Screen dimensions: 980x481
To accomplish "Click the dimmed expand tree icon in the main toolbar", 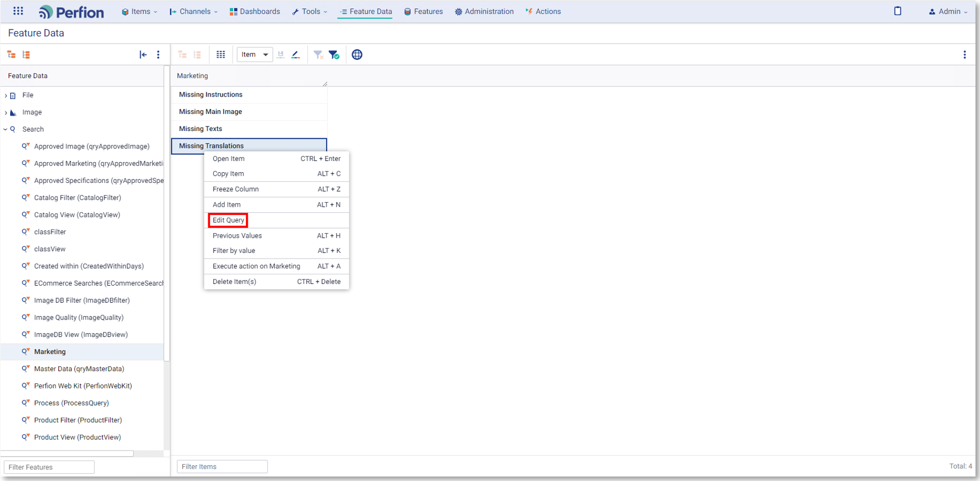I will coord(182,55).
